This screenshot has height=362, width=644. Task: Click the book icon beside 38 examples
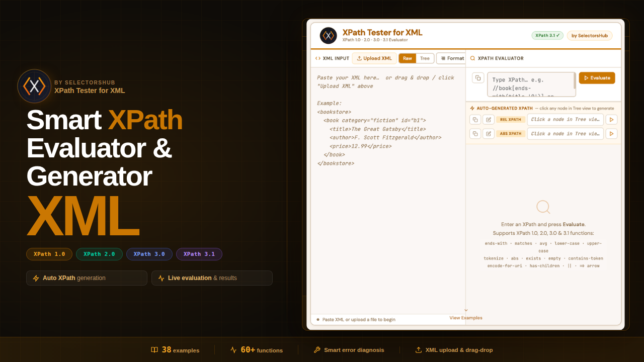[154, 350]
